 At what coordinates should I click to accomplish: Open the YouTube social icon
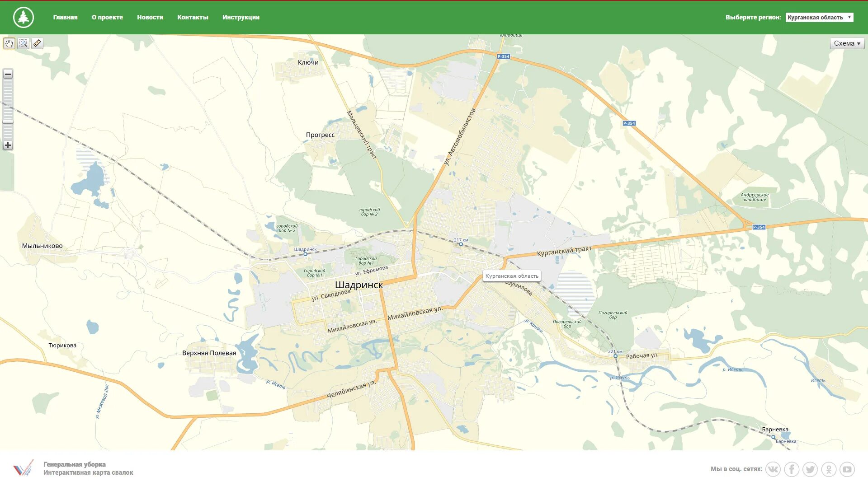[x=847, y=469]
